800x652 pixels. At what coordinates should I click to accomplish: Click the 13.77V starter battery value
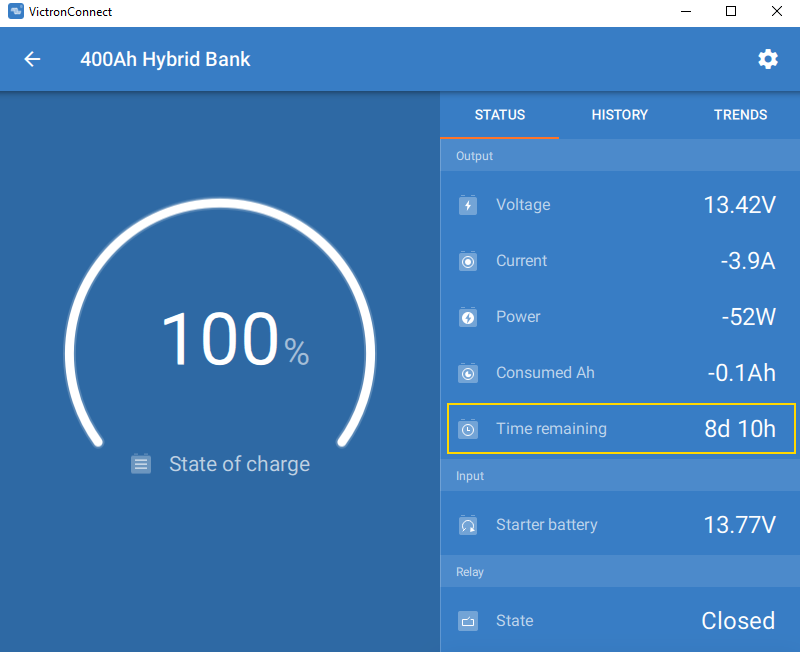tap(739, 525)
